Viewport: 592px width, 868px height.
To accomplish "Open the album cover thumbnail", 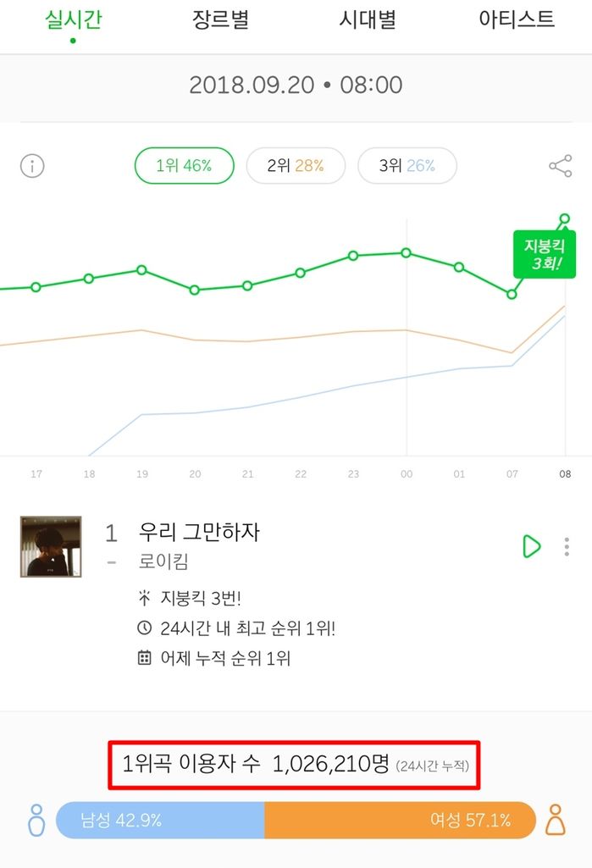I will [x=51, y=546].
